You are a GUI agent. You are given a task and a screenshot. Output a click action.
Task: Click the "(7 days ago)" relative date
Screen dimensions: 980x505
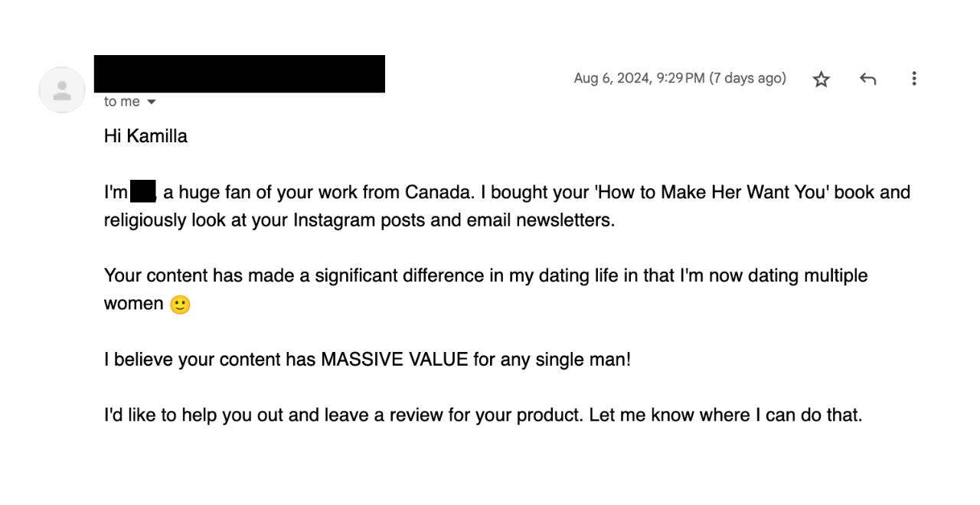[x=747, y=78]
